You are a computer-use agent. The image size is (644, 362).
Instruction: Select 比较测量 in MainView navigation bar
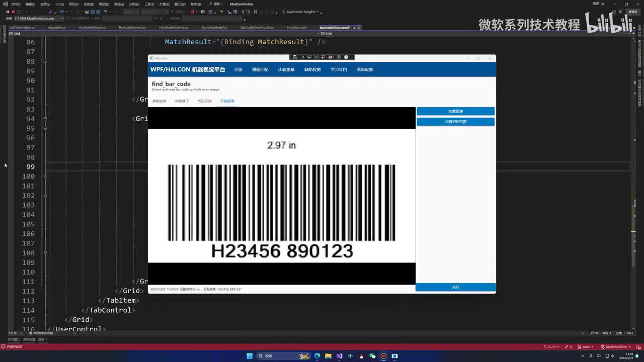pyautogui.click(x=286, y=69)
